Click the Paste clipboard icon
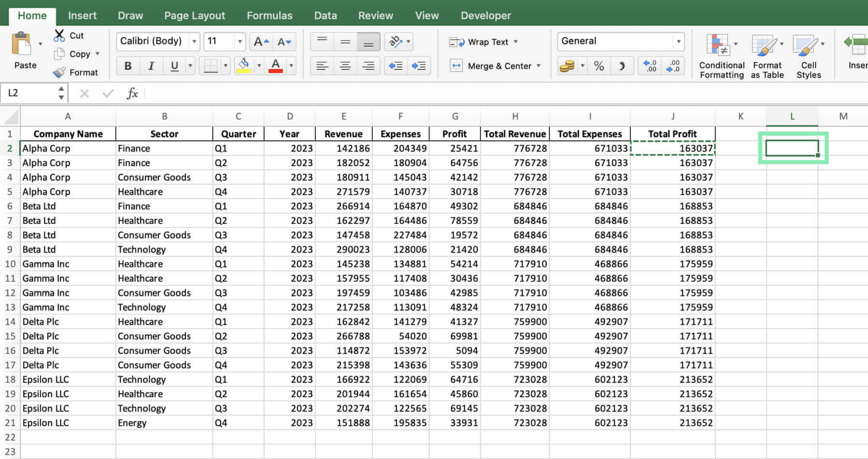The width and height of the screenshot is (868, 459). point(21,44)
